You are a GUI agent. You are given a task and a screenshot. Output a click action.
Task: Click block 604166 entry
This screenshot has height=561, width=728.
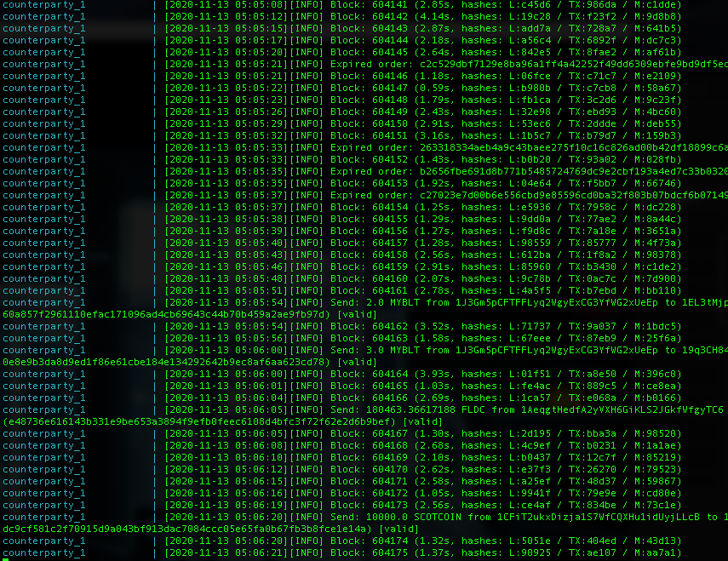point(342,398)
